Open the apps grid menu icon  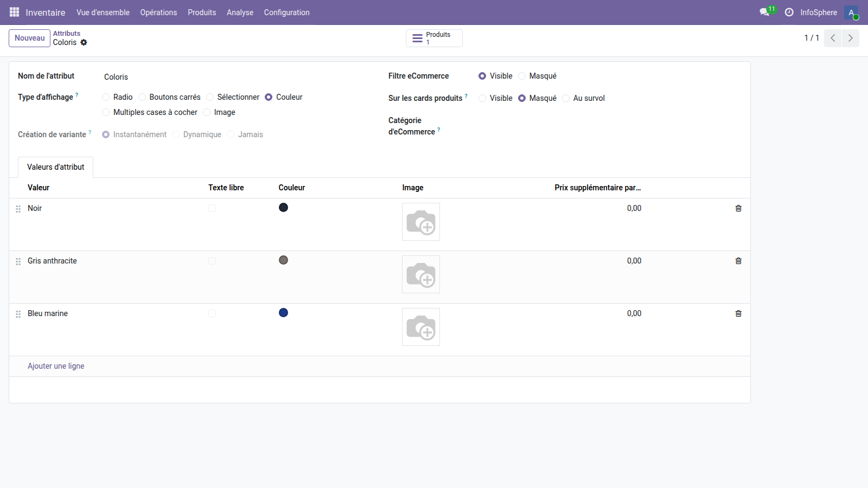(x=14, y=12)
